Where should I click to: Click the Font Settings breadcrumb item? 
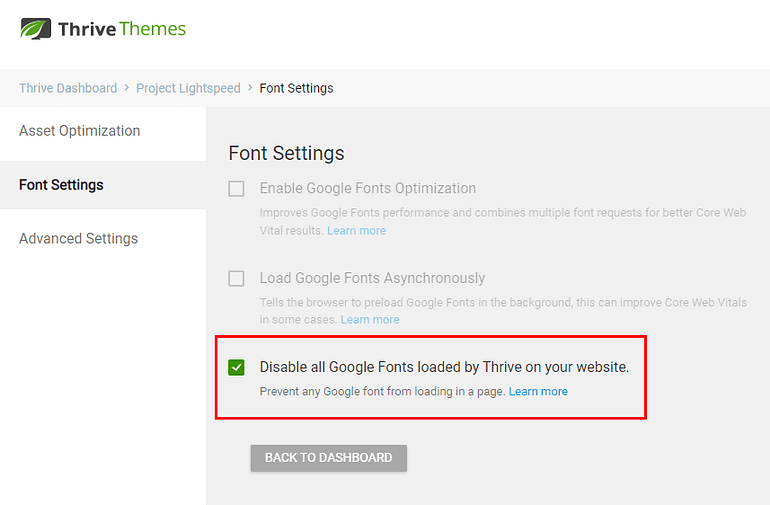coord(297,88)
